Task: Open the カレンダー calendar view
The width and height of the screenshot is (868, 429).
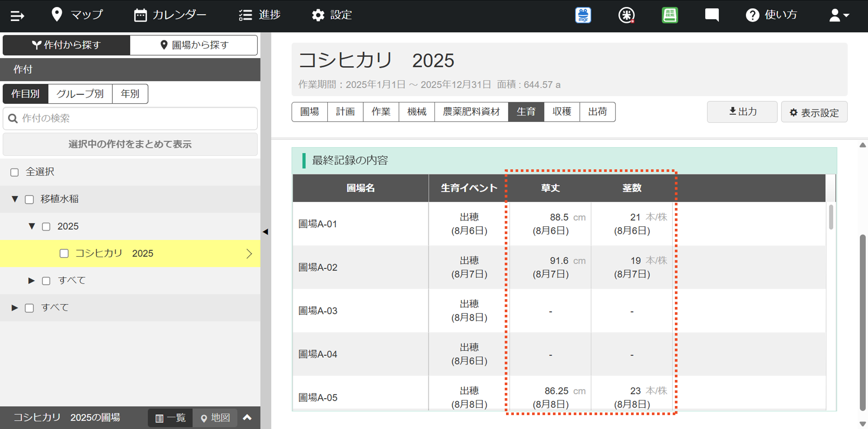Action: 170,15
